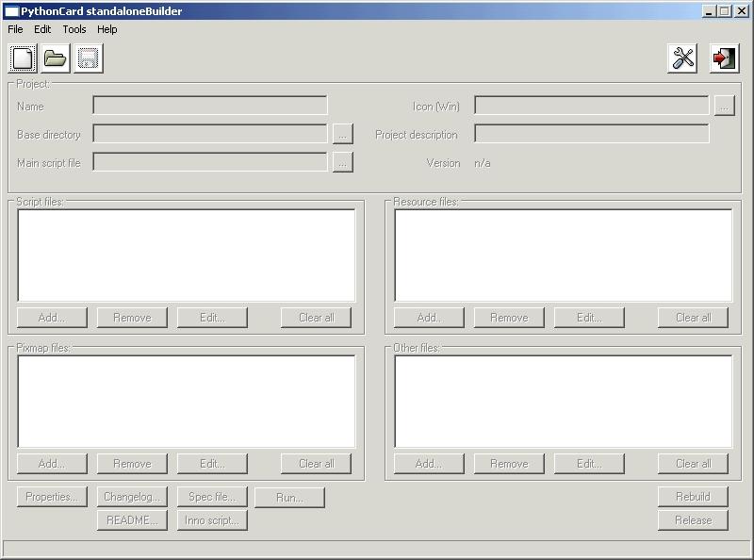Click inside the Script files list box
754x560 pixels.
coord(187,255)
